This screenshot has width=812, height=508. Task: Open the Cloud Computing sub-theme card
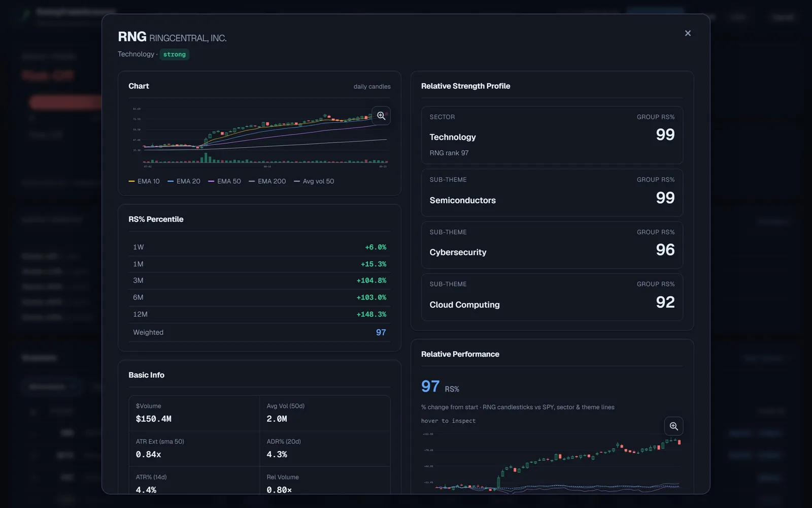pyautogui.click(x=552, y=297)
